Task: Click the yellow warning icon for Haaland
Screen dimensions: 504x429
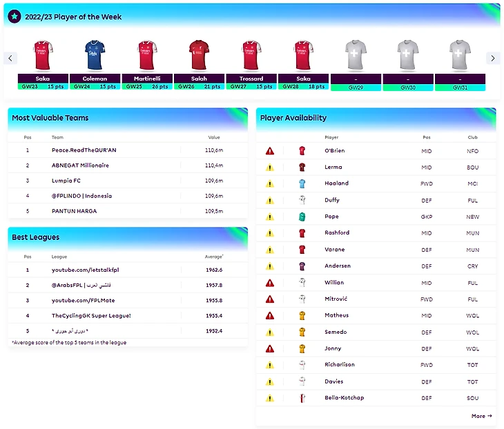Action: point(270,183)
